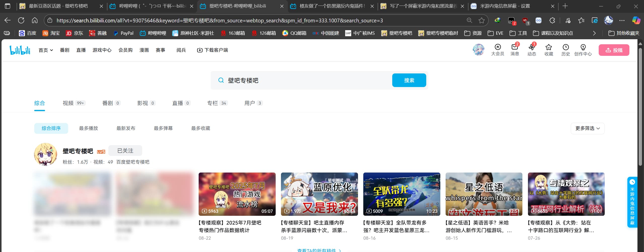Click the pink 投稿 upload button
Viewport: 644px width, 252px height.
tap(614, 50)
